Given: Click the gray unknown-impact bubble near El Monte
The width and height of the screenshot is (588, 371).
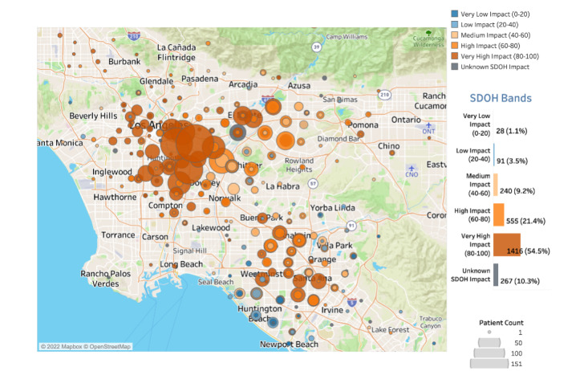Looking at the screenshot, I should click(237, 132).
